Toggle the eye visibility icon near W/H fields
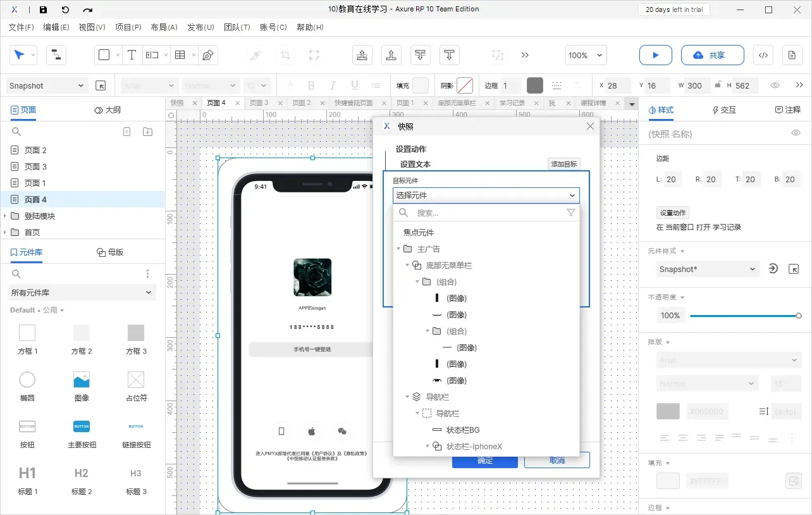This screenshot has width=812, height=515. pos(774,85)
